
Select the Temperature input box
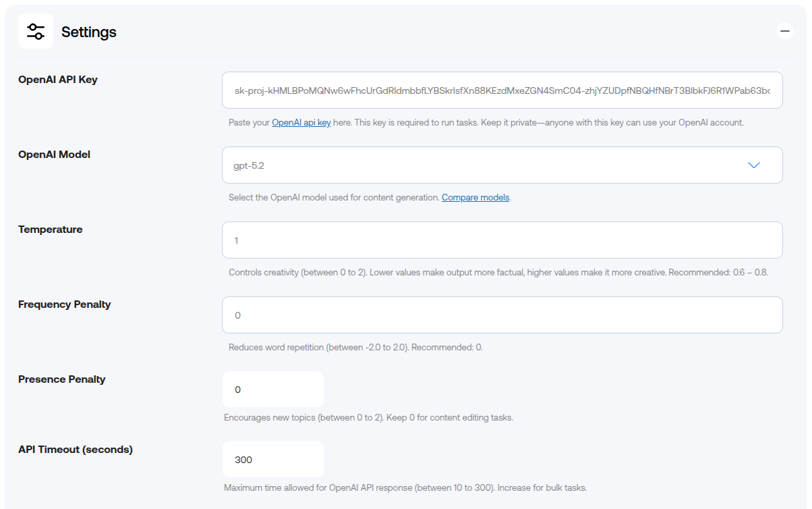[x=502, y=240]
